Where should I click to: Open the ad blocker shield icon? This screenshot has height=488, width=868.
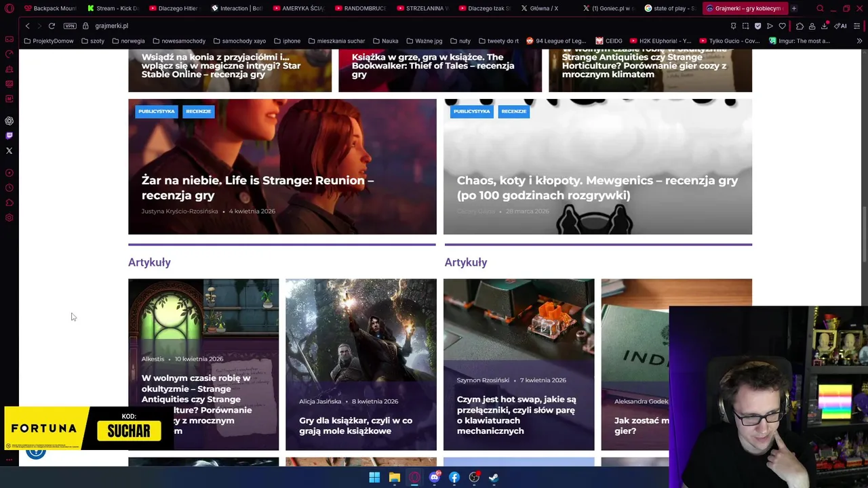pyautogui.click(x=757, y=26)
